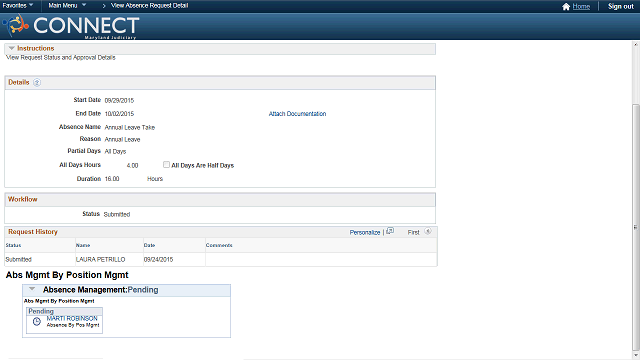Click the First page arrow icon

[428, 231]
